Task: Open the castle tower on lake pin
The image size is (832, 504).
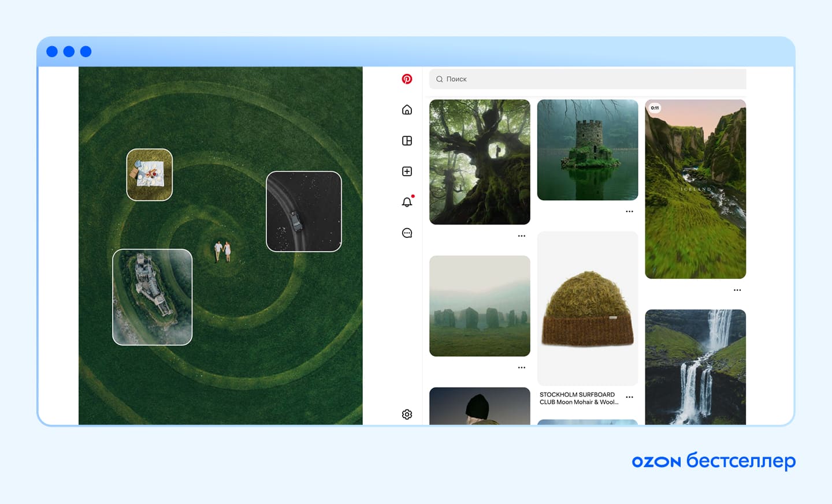Action: point(588,150)
